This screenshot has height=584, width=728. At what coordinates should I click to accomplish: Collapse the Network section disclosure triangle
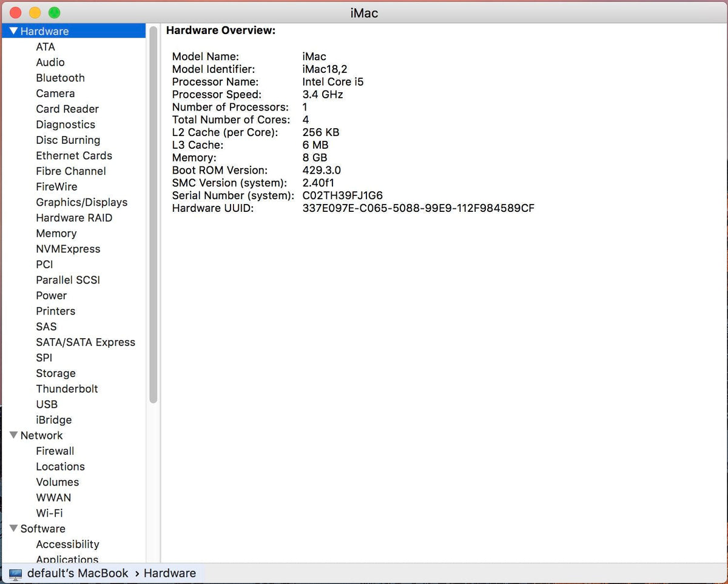click(13, 435)
